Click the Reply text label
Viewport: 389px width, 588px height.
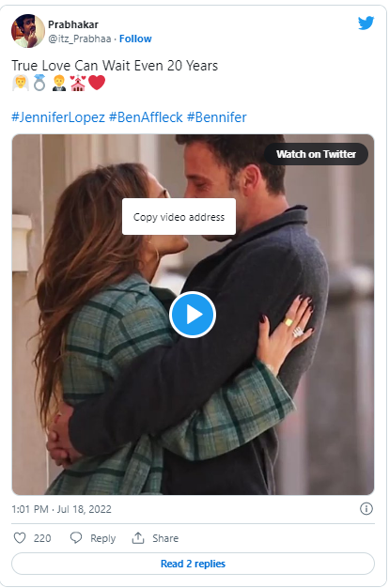click(x=102, y=538)
